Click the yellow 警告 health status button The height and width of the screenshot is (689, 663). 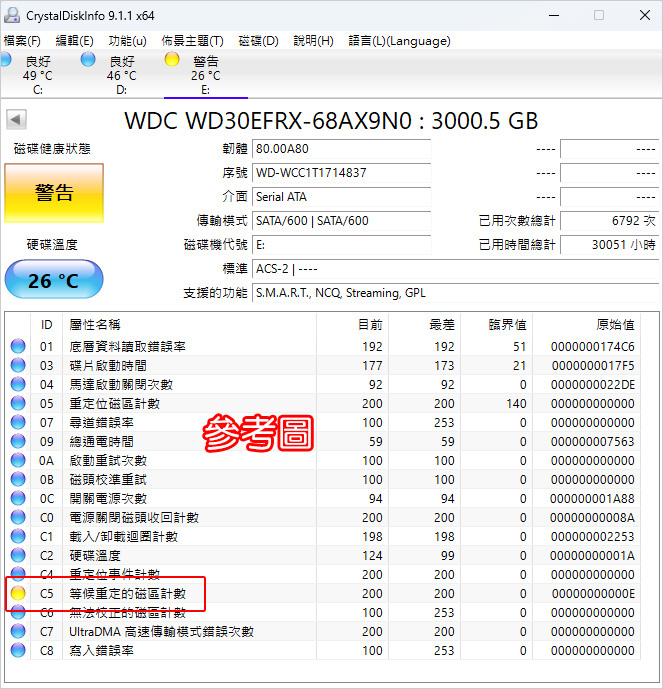[x=54, y=193]
